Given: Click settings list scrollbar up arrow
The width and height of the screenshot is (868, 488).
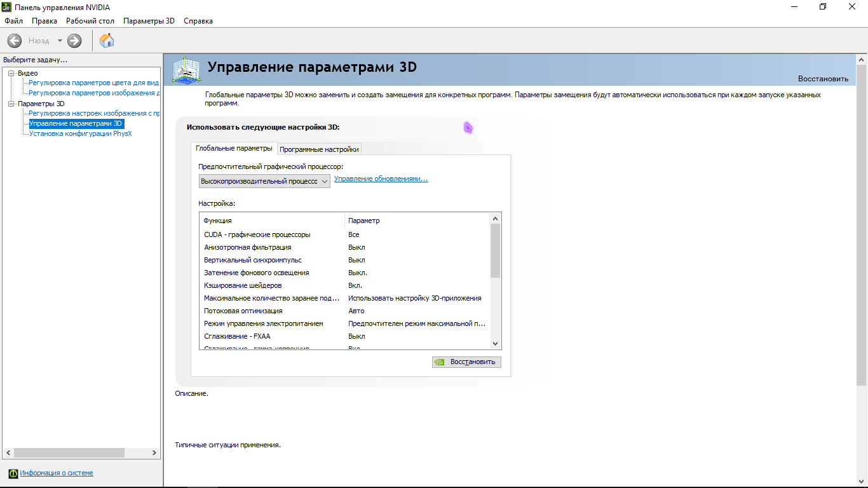Looking at the screenshot, I should click(496, 218).
